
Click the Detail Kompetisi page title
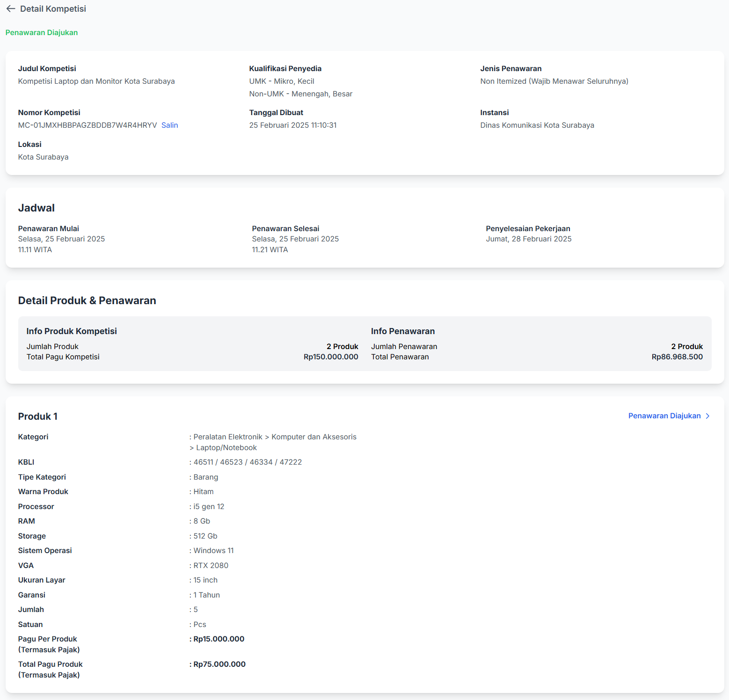tap(53, 9)
